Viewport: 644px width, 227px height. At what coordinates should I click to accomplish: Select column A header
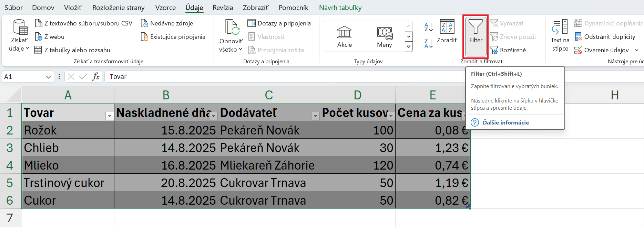pos(68,95)
